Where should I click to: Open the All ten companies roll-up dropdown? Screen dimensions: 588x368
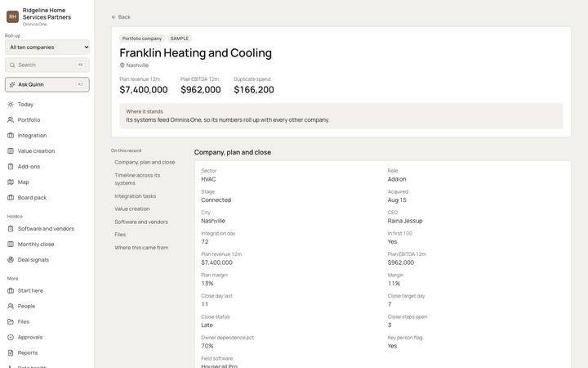pyautogui.click(x=47, y=47)
